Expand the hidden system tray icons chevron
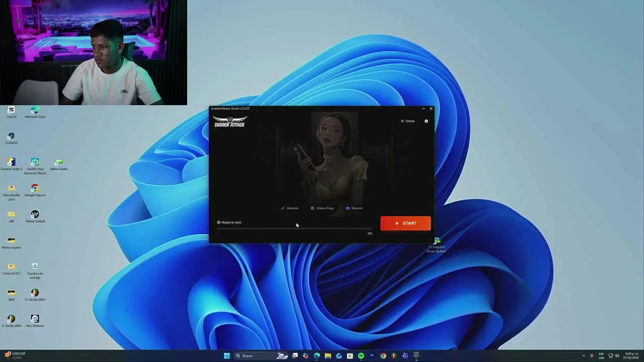 [584, 356]
